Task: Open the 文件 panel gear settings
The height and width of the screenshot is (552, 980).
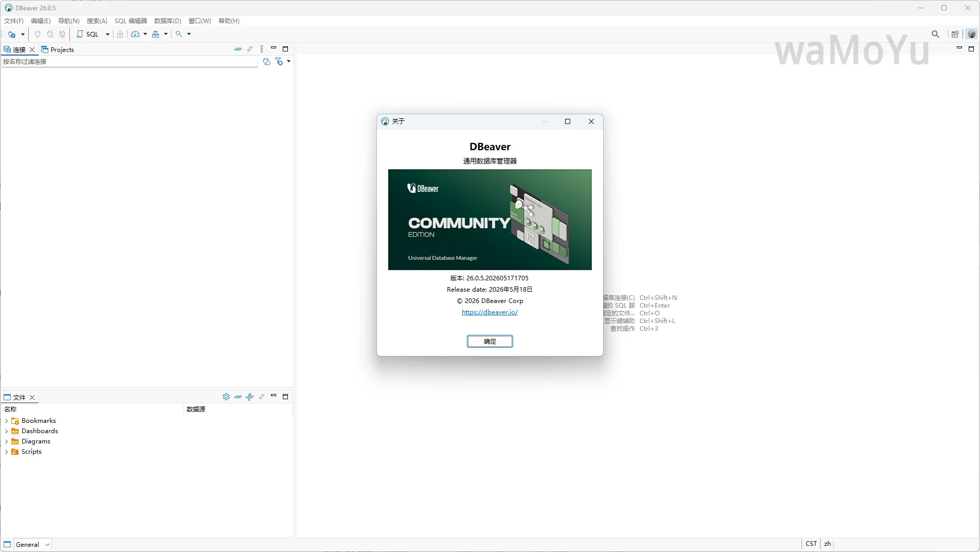Action: (226, 397)
